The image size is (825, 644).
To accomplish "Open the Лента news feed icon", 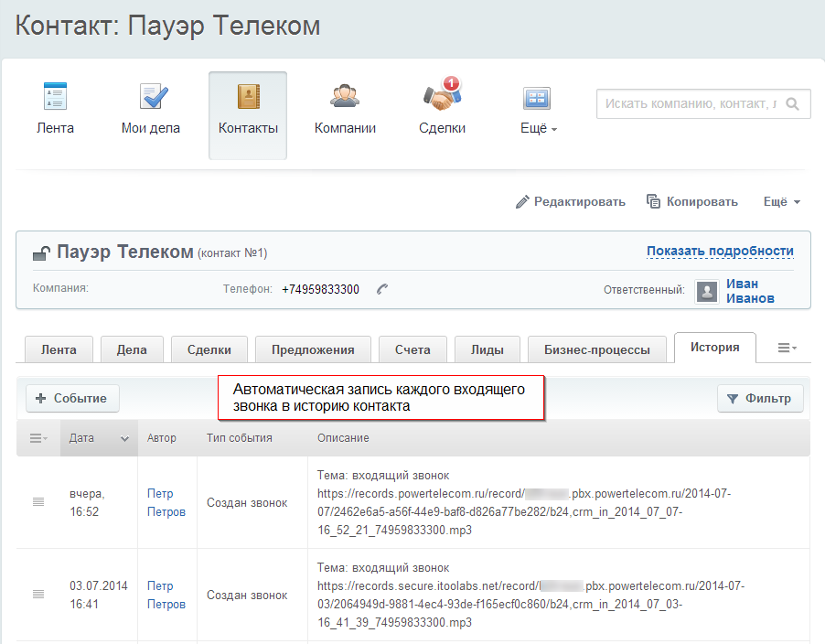I will point(55,98).
